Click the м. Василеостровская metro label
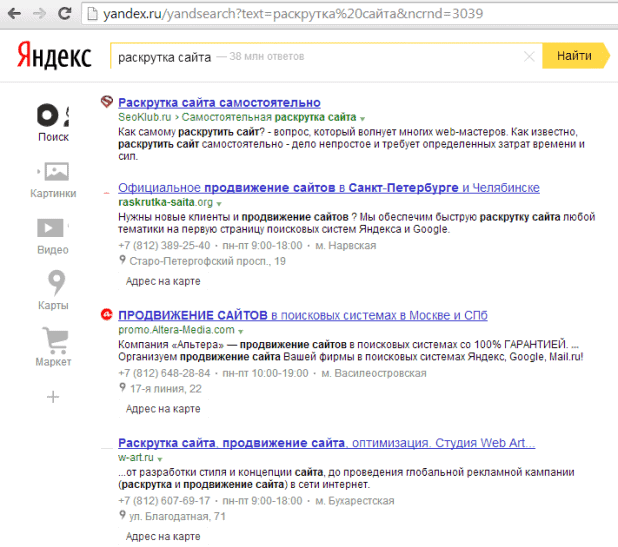618x547 pixels. [x=374, y=373]
